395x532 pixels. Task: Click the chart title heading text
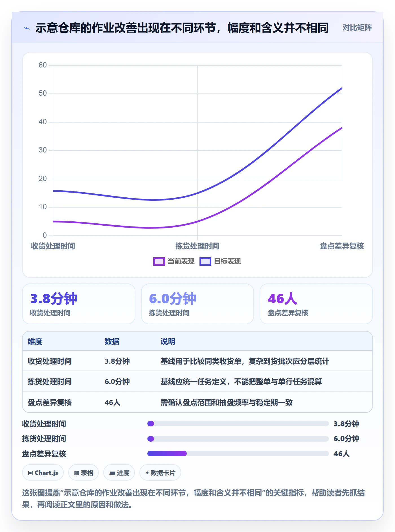[182, 28]
